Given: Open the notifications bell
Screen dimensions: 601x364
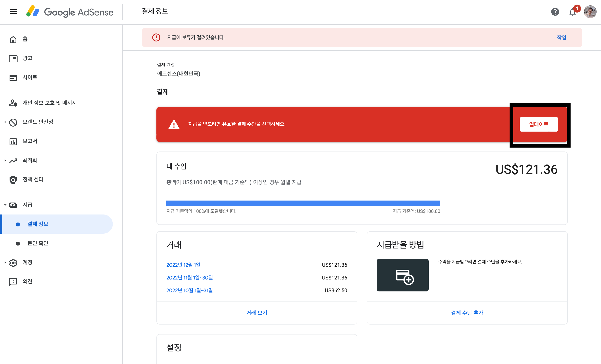Looking at the screenshot, I should point(573,12).
